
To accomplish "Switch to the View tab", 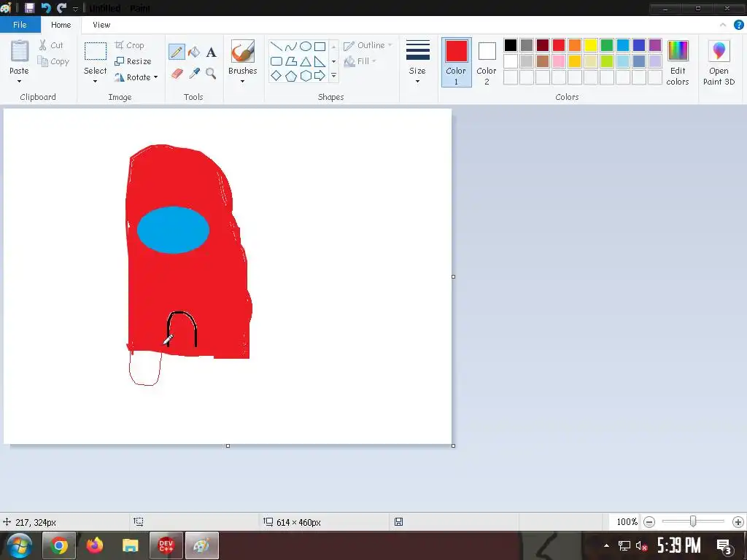I will point(101,25).
